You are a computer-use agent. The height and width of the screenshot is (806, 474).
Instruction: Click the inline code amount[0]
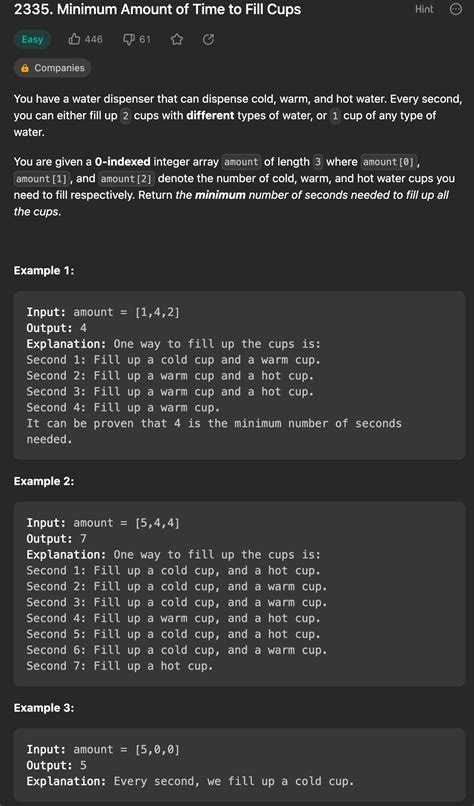tap(388, 162)
